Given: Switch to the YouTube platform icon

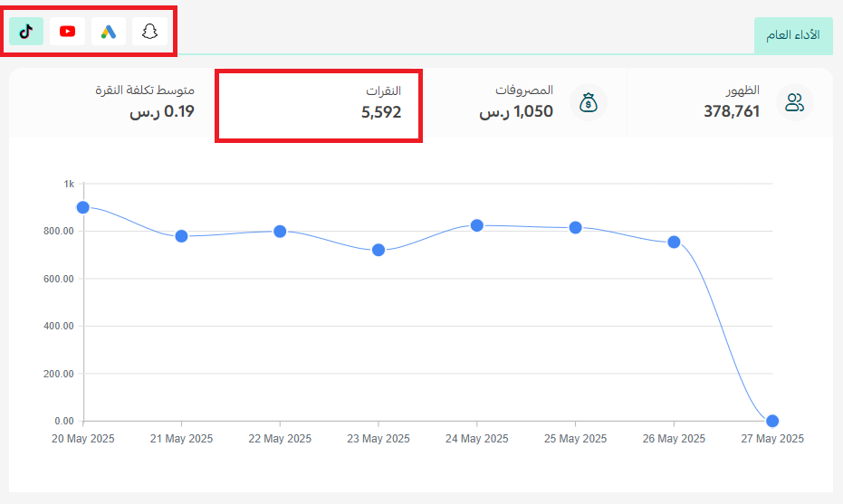Looking at the screenshot, I should click(67, 31).
